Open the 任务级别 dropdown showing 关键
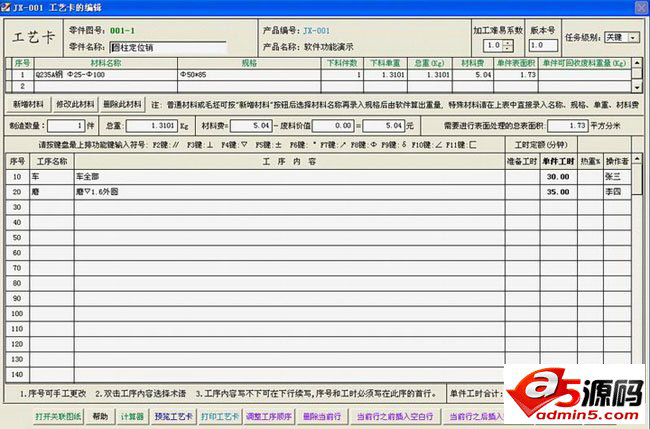650x429 pixels. click(x=633, y=38)
